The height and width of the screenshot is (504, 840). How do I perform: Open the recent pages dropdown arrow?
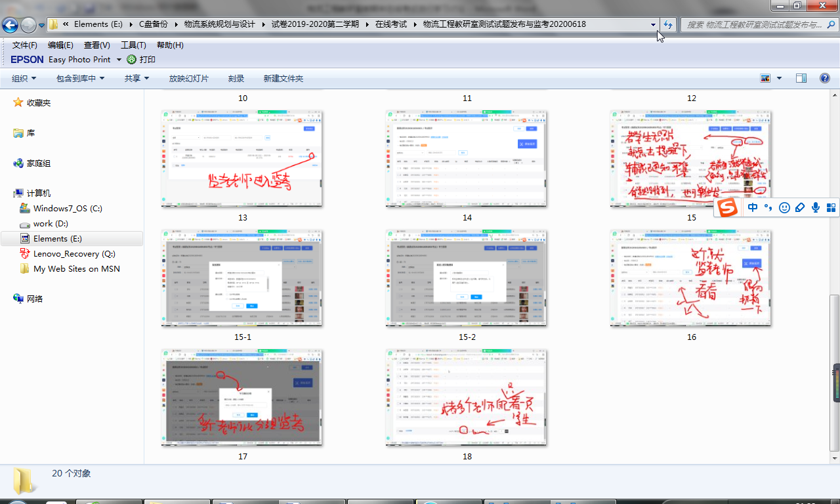42,26
